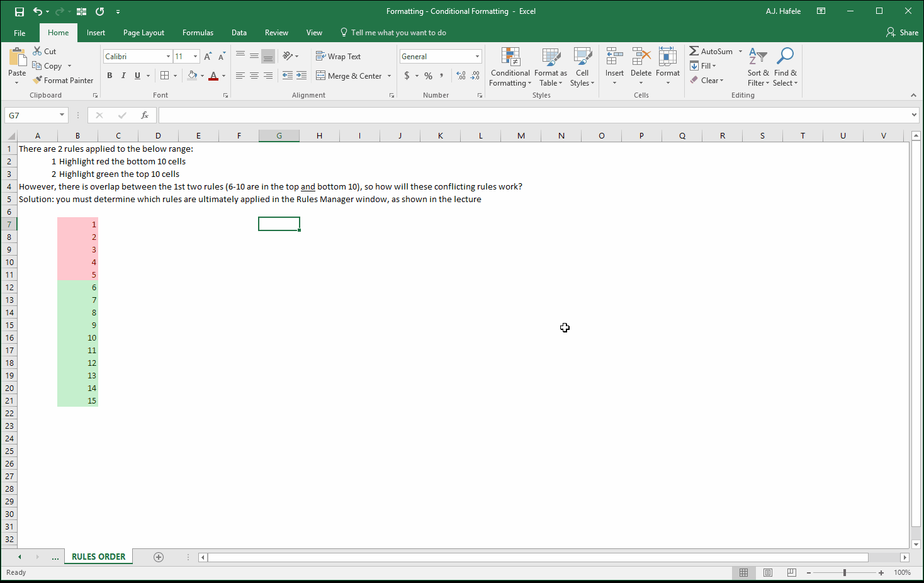924x583 pixels.
Task: Click the Accounting Number Format dollar icon
Action: tap(407, 76)
